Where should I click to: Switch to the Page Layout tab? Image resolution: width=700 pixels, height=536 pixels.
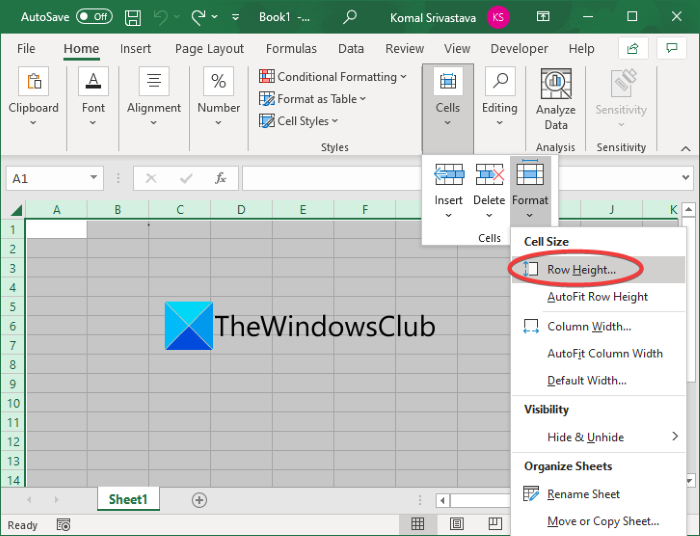(209, 49)
